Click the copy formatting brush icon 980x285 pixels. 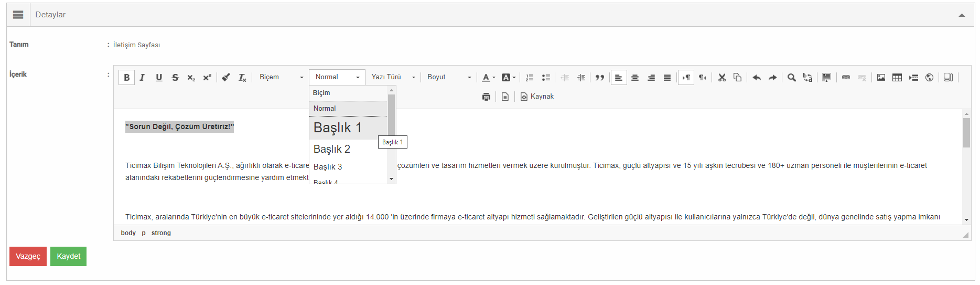coord(226,77)
